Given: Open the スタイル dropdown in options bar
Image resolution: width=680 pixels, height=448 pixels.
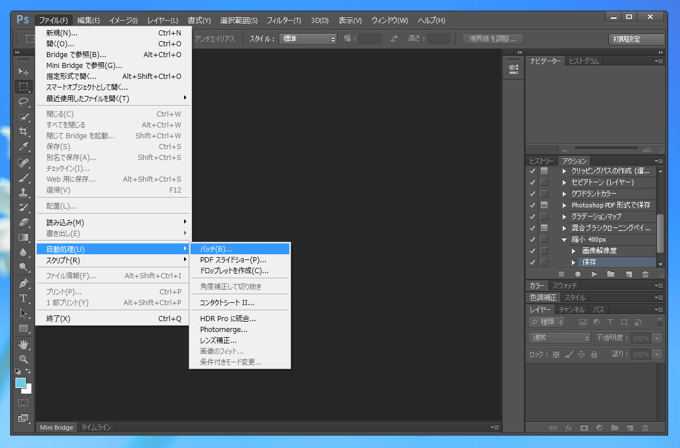Looking at the screenshot, I should pyautogui.click(x=308, y=39).
